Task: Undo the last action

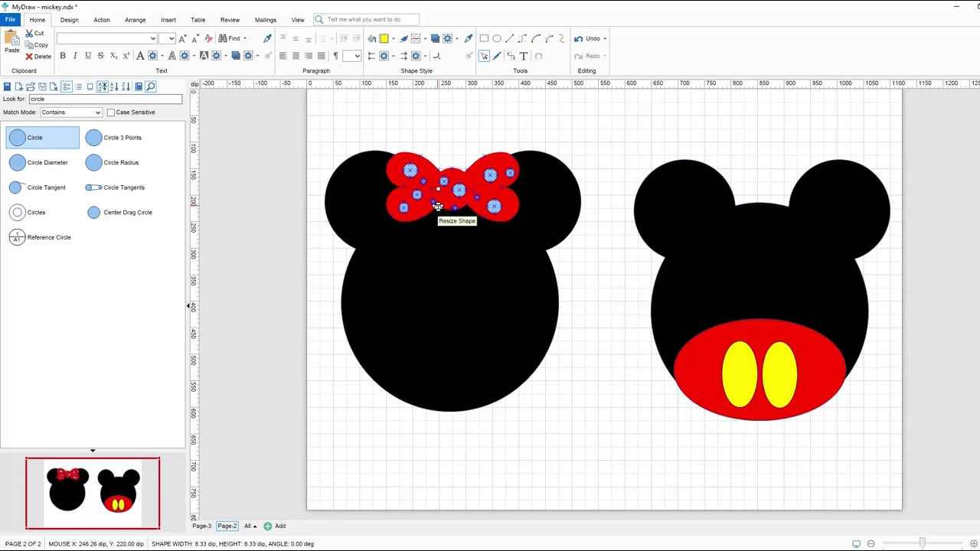Action: click(x=586, y=38)
